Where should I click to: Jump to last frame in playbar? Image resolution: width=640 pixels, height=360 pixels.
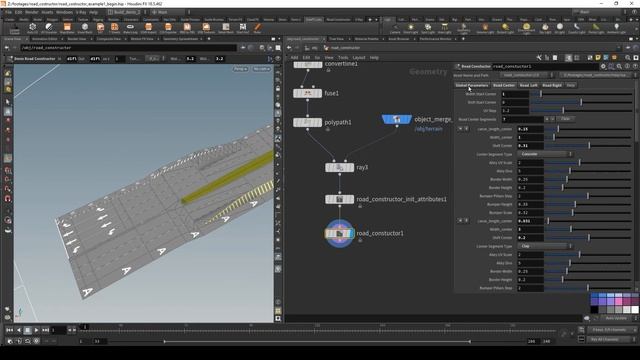[x=45, y=330]
